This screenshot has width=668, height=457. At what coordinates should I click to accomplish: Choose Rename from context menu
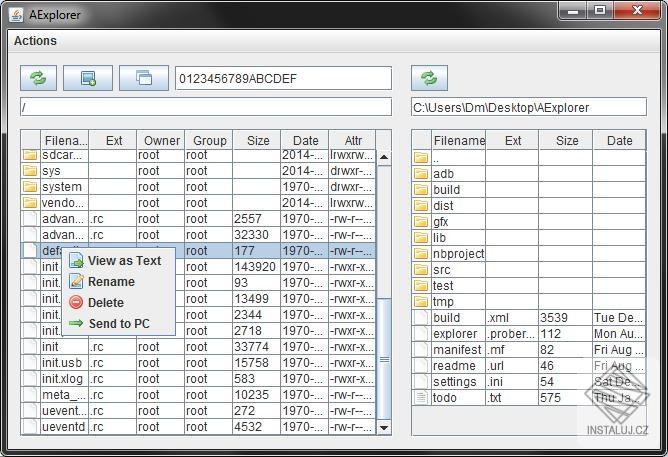coord(118,282)
